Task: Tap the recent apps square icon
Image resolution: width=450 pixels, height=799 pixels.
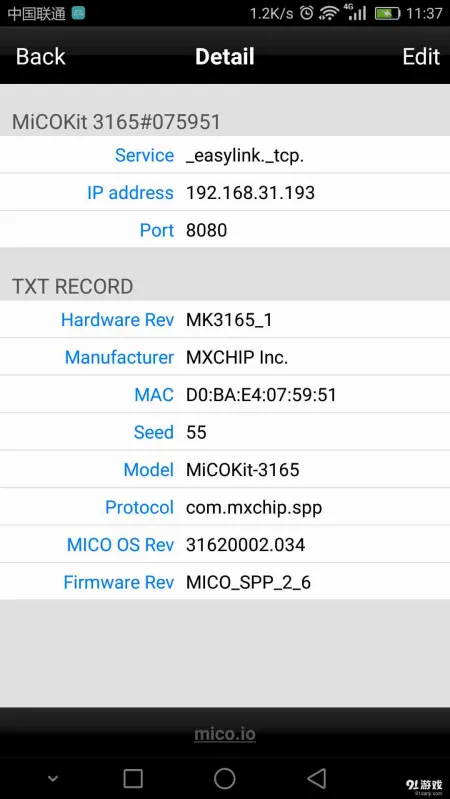Action: pos(133,779)
